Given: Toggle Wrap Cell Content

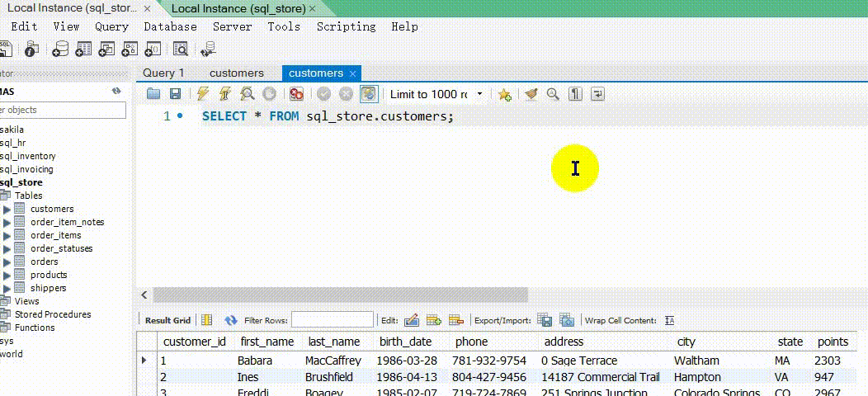Looking at the screenshot, I should (669, 320).
